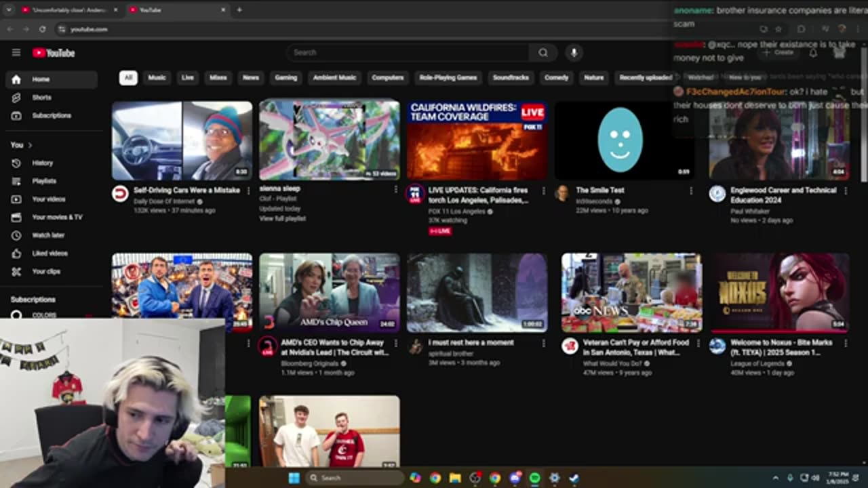Viewport: 868px width, 488px height.
Task: Open Your movies & TV in sidebar
Action: pos(52,217)
